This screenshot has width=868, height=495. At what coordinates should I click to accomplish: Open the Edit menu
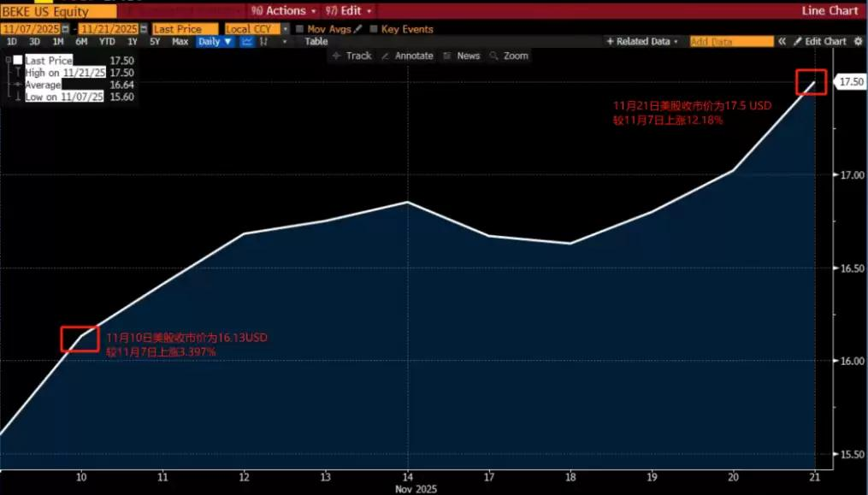click(x=351, y=11)
